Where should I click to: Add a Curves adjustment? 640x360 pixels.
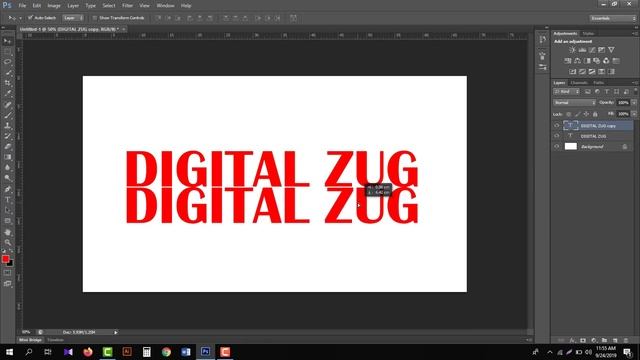coord(592,50)
